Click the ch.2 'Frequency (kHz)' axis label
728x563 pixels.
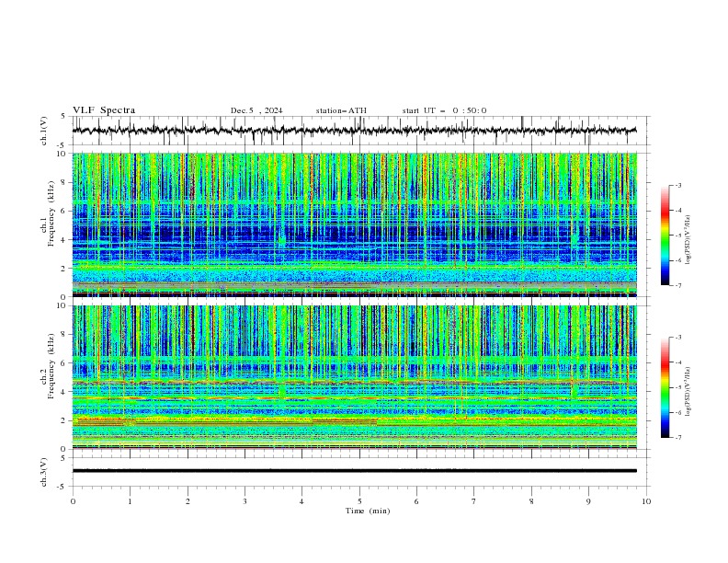pyautogui.click(x=51, y=365)
